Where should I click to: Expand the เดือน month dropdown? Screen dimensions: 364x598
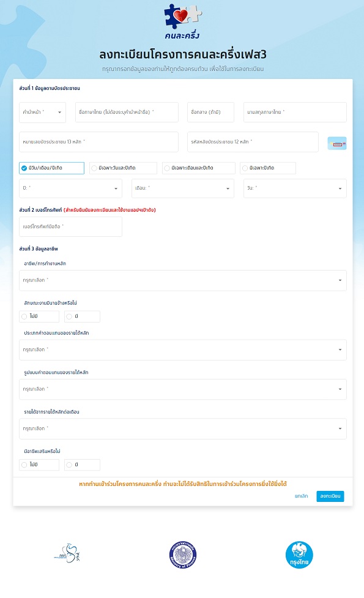pos(183,189)
